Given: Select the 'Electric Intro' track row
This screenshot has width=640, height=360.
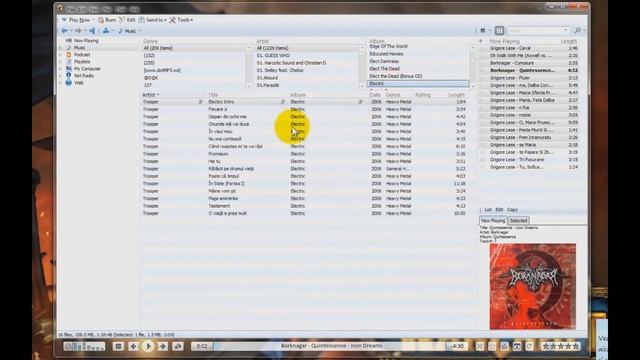Looking at the screenshot, I should click(304, 102).
